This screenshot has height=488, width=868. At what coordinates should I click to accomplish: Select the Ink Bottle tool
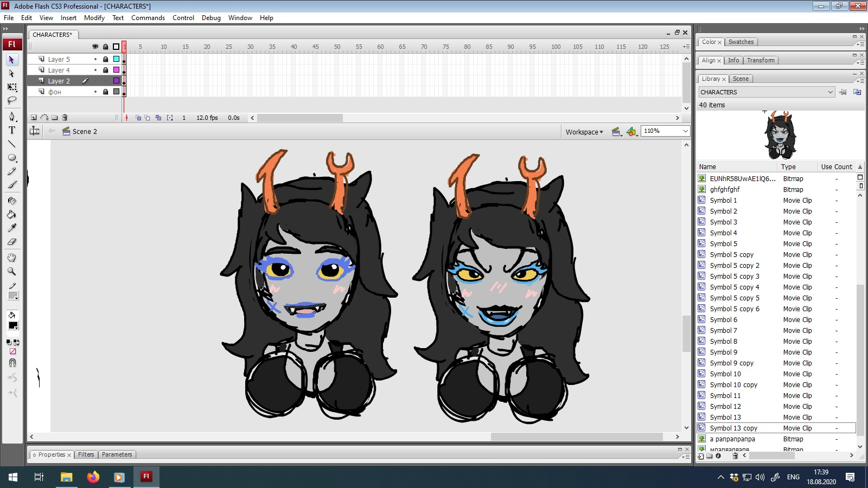point(12,201)
